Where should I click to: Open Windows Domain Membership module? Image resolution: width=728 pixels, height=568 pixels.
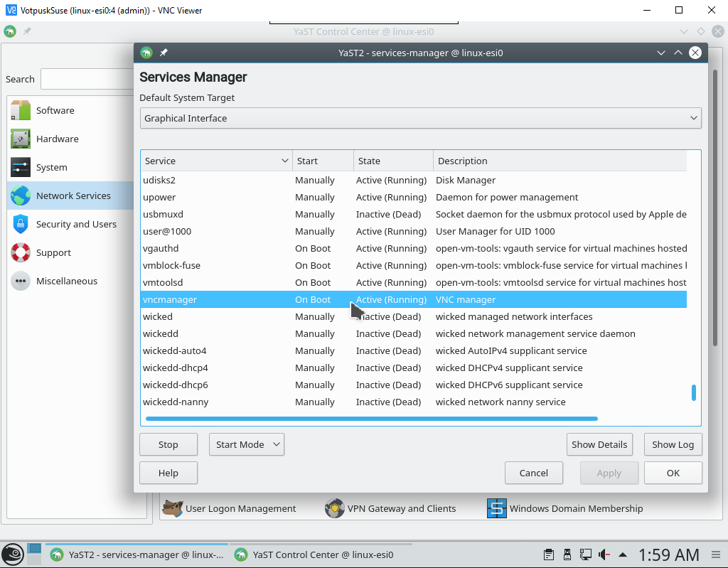(x=564, y=508)
